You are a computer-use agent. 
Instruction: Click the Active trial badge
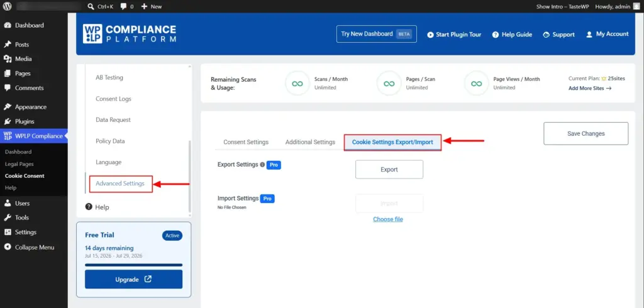pos(172,236)
